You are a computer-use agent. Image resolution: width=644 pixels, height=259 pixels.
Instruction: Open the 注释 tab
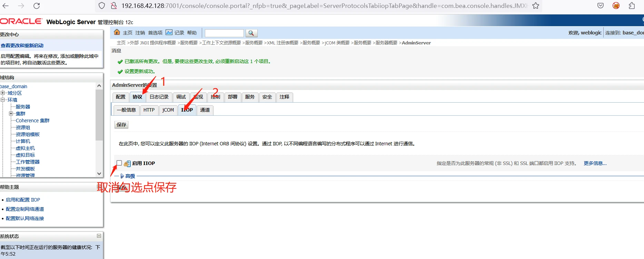[285, 97]
